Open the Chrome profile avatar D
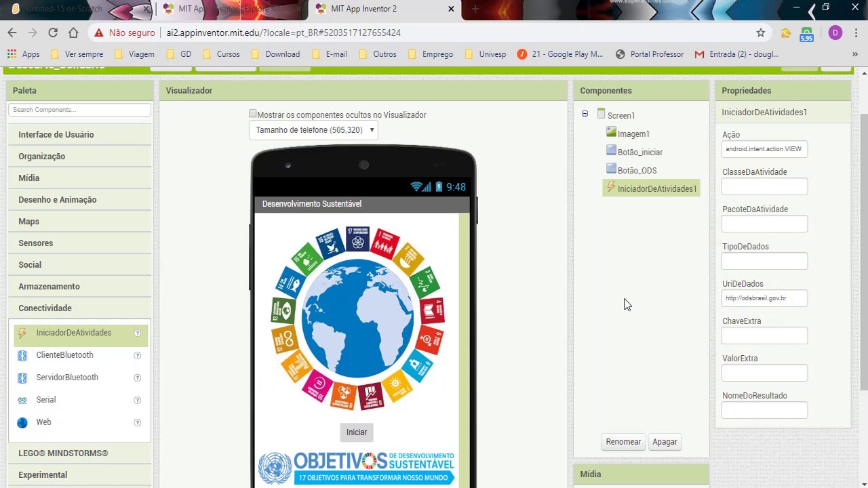The width and height of the screenshot is (868, 488). click(x=835, y=33)
